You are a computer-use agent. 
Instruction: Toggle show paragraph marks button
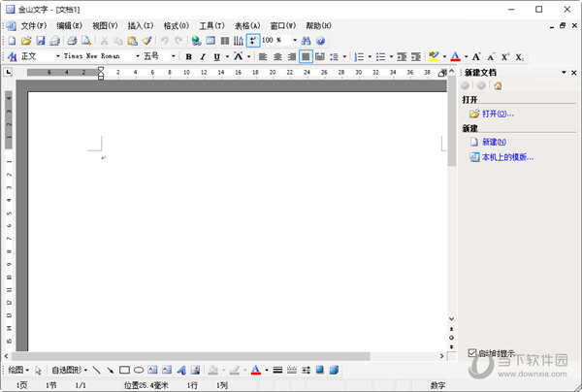(x=253, y=41)
